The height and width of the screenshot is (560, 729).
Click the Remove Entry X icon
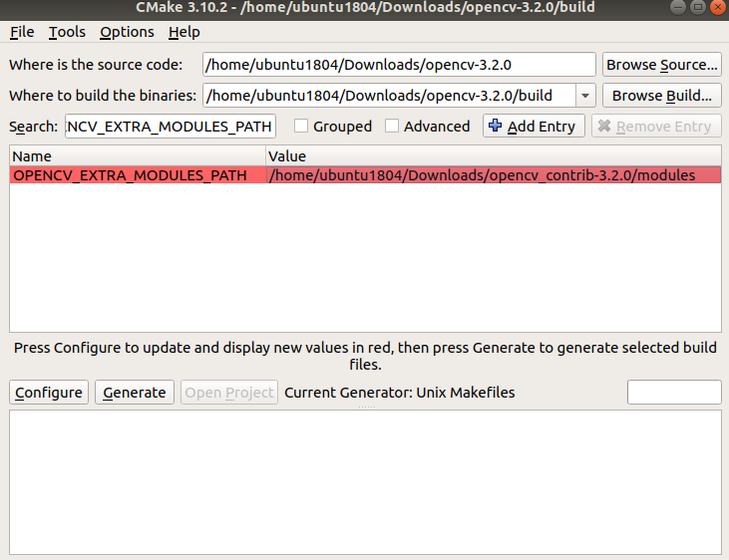pos(604,126)
